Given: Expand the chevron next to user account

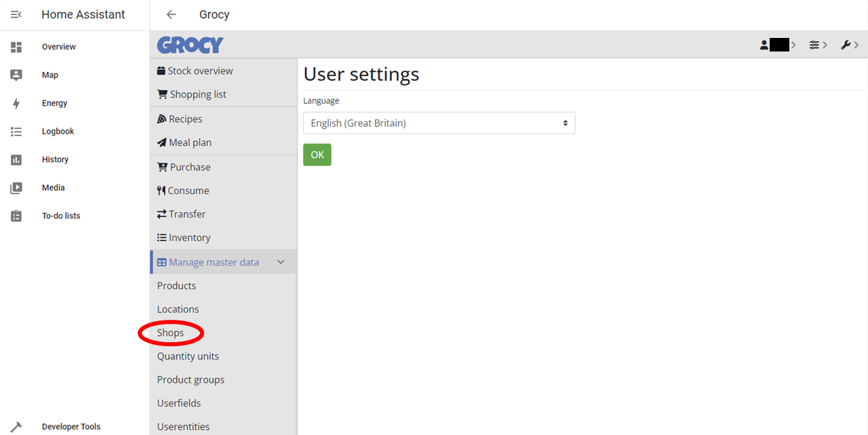Looking at the screenshot, I should point(793,45).
